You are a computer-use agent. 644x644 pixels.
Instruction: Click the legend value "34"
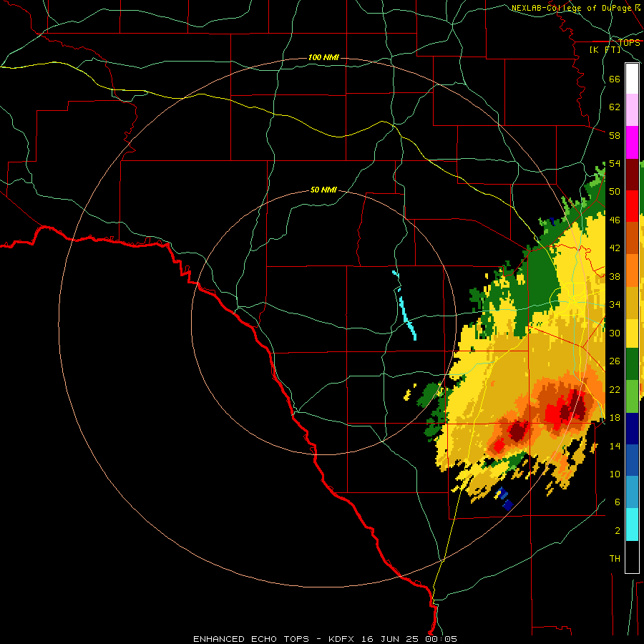(615, 305)
